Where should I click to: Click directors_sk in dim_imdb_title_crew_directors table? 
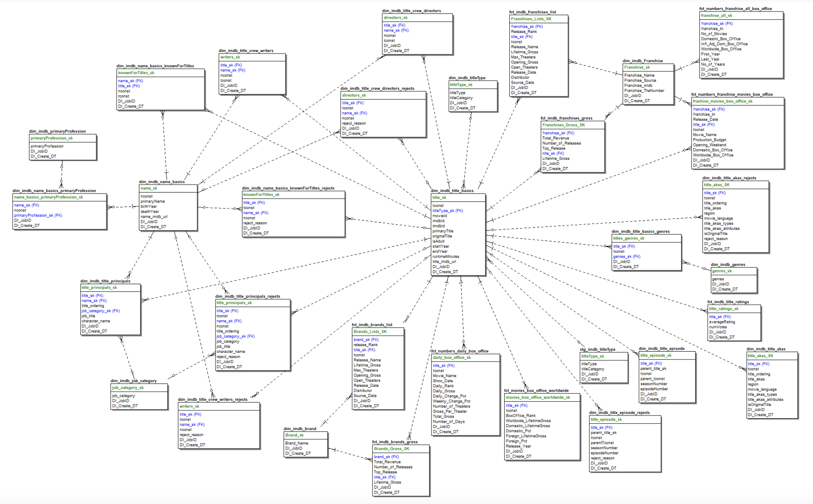[x=395, y=17]
